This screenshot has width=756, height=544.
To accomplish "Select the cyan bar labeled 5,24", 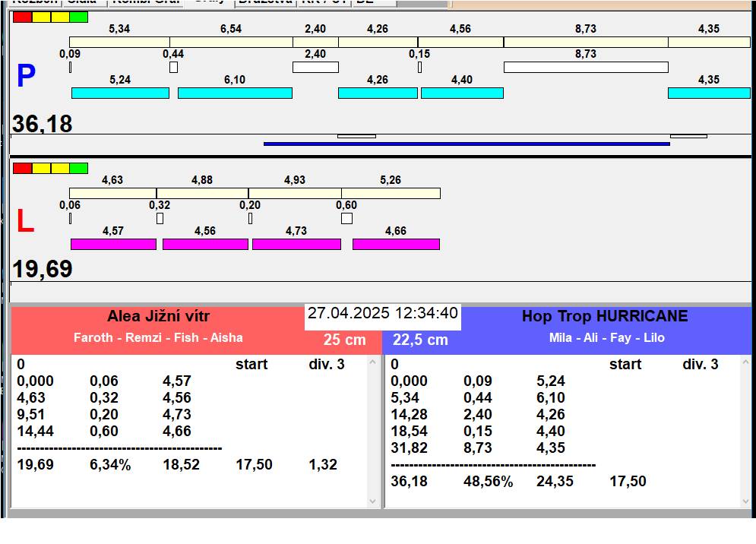I will tap(121, 93).
